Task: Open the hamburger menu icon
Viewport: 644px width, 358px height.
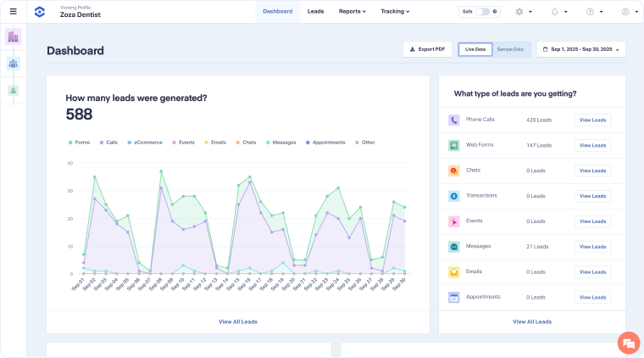Action: click(x=13, y=12)
